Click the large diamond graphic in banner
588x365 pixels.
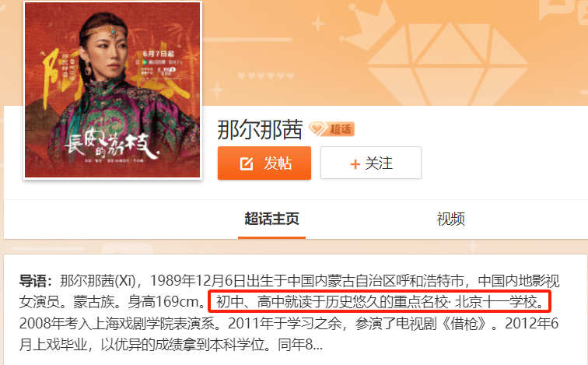point(447,62)
